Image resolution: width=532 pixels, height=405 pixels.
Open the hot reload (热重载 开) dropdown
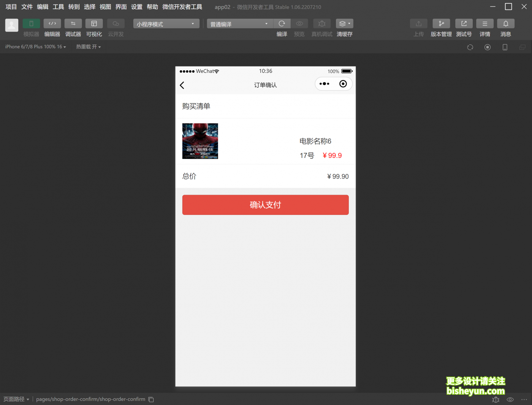coord(89,47)
